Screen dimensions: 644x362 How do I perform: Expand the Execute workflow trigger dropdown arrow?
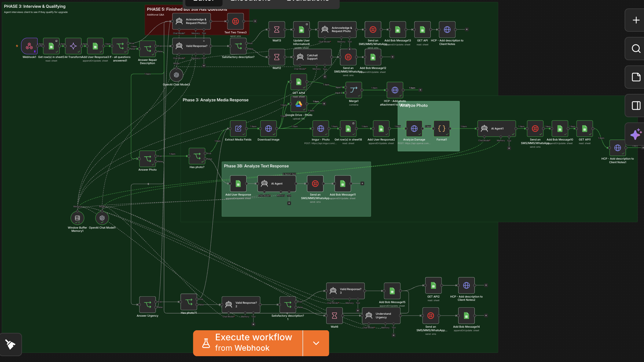coord(316,343)
